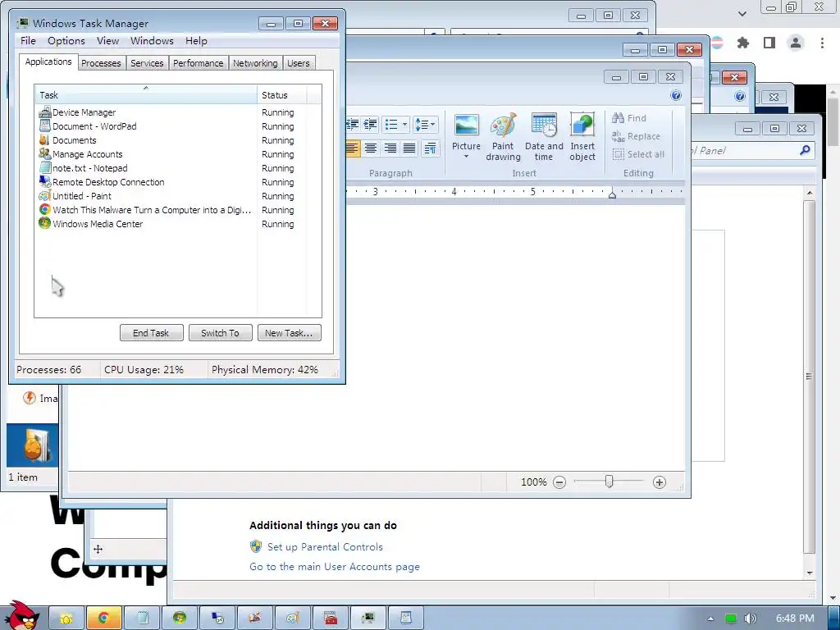840x630 pixels.
Task: Open Task Manager View menu
Action: (107, 41)
